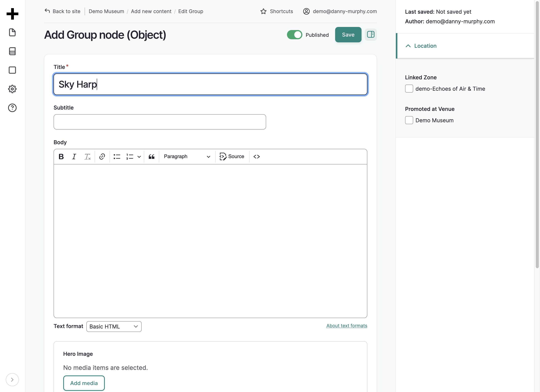This screenshot has width=540, height=392.
Task: Save the Group node
Action: click(x=348, y=35)
